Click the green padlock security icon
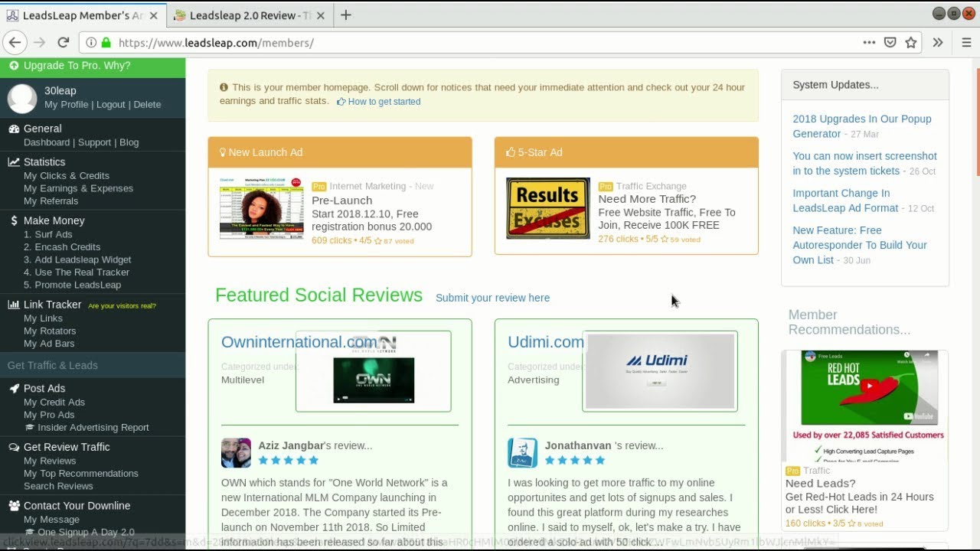The width and height of the screenshot is (980, 551). [x=106, y=43]
